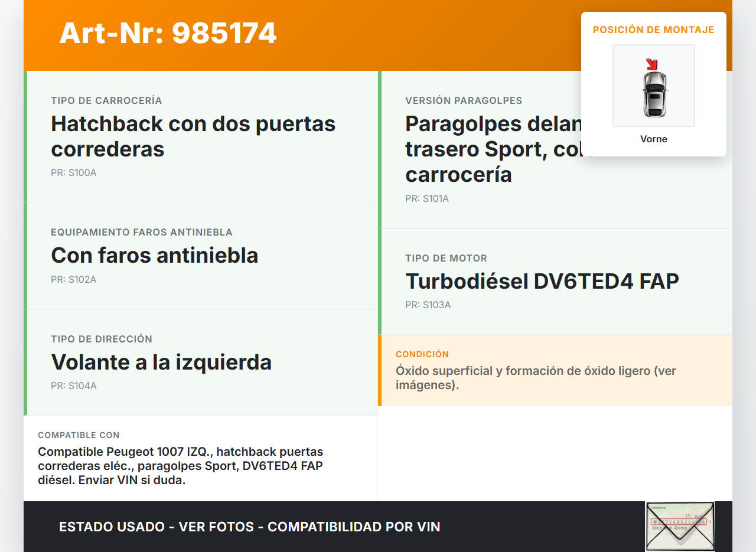Select the Peugeot 1007 compatibility text
This screenshot has width=756, height=552.
181,466
